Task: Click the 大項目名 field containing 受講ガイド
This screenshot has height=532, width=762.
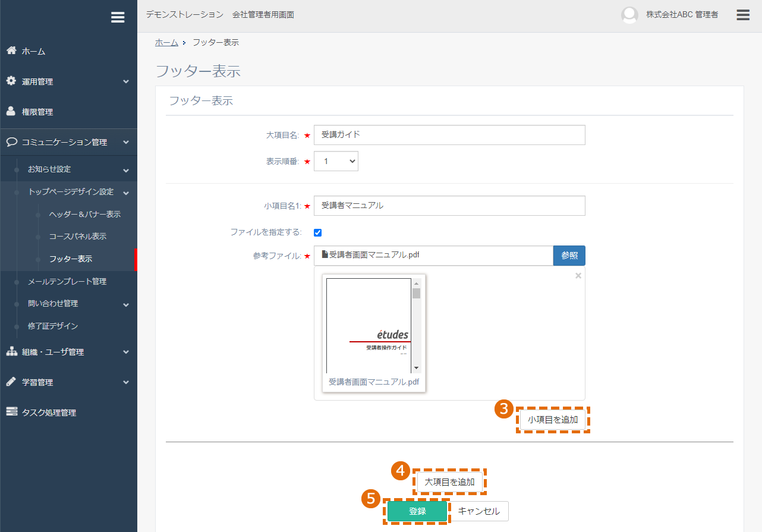Action: pos(449,135)
